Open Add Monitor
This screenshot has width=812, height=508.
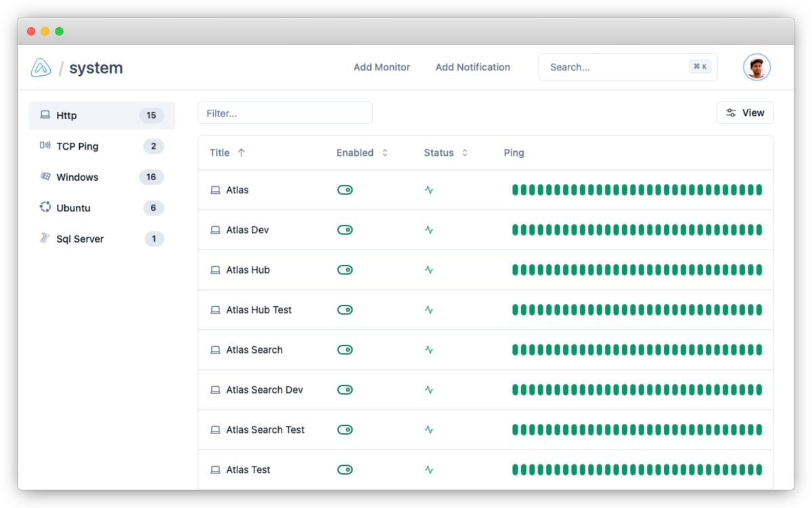[381, 67]
